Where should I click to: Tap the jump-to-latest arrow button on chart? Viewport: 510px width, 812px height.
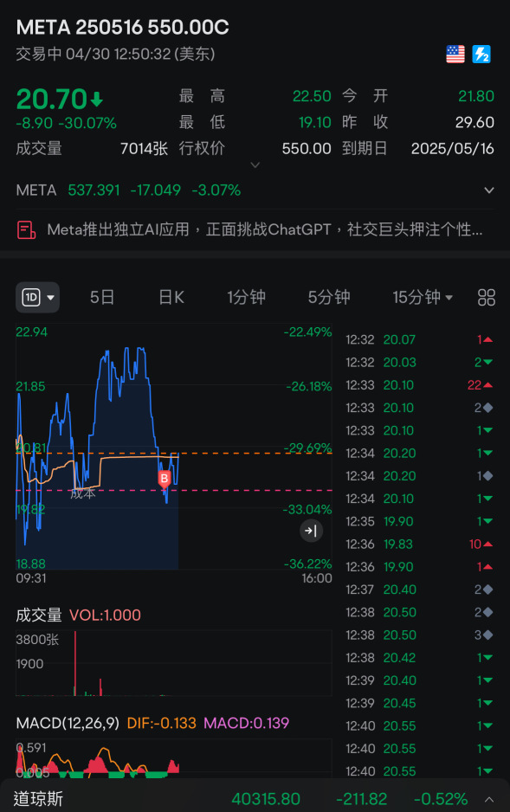pyautogui.click(x=311, y=531)
